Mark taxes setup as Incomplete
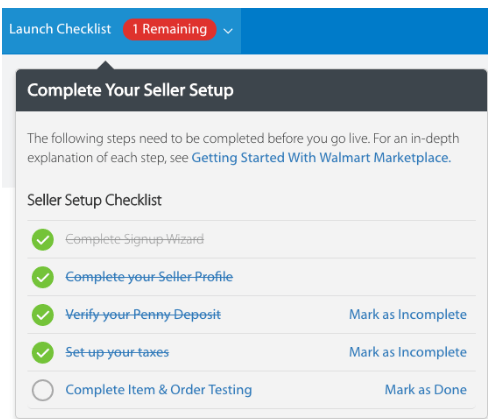The width and height of the screenshot is (497, 420). [408, 352]
